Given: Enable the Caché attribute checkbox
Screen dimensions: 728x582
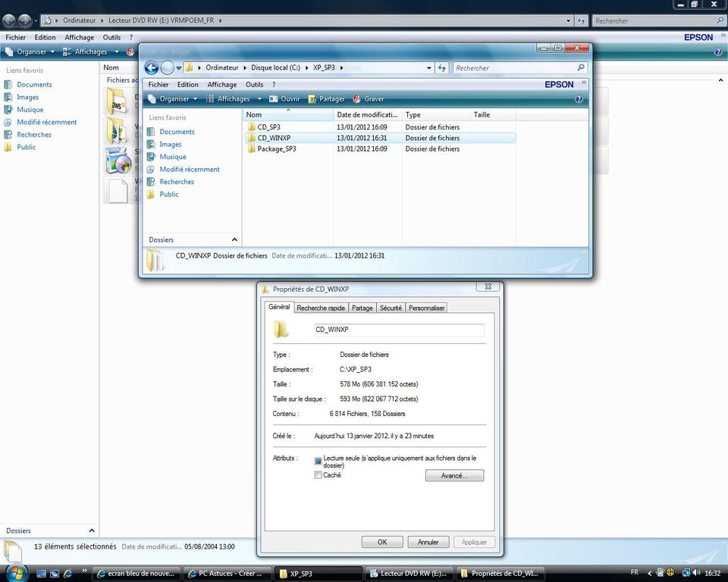Looking at the screenshot, I should click(318, 475).
